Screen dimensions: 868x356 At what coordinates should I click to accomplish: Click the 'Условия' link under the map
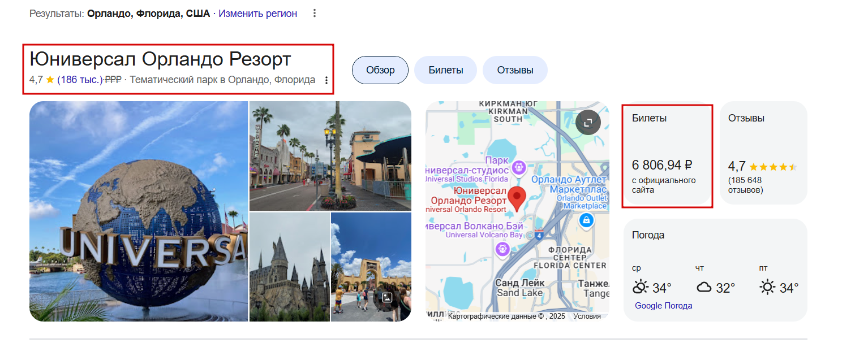(x=587, y=316)
